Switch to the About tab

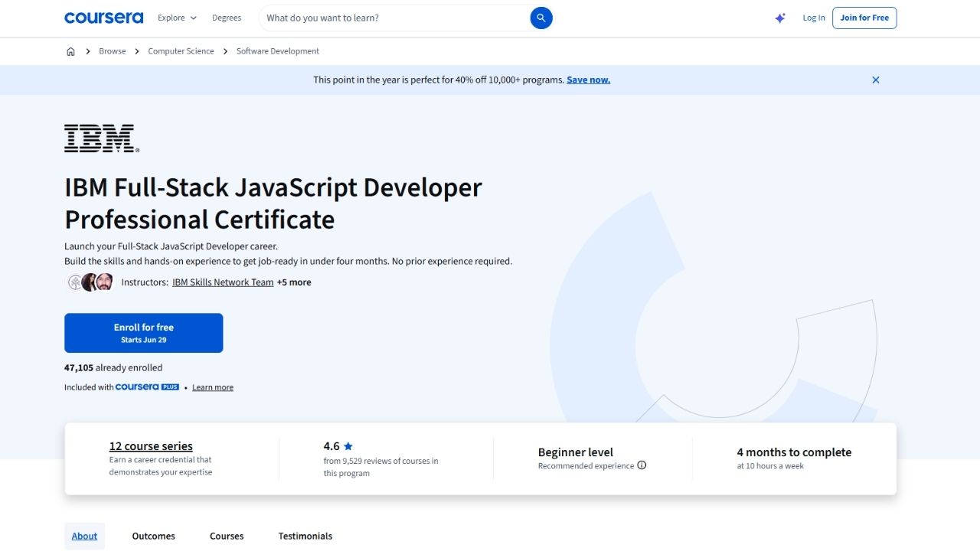click(x=84, y=536)
